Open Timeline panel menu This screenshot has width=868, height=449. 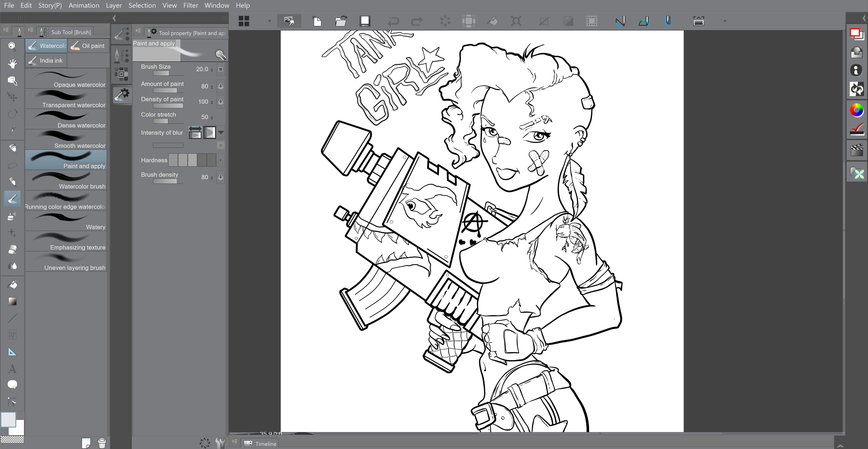click(235, 442)
